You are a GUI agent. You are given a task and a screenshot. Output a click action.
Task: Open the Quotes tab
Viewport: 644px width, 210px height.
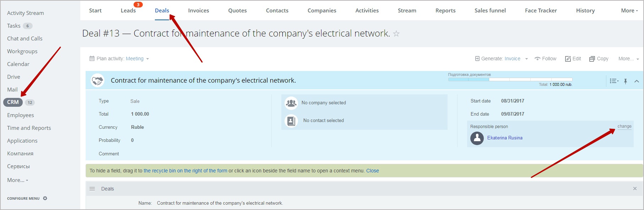tap(237, 11)
